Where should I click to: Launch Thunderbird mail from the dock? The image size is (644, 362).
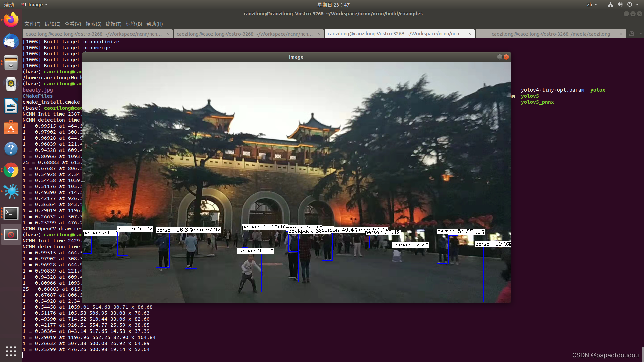pos(11,42)
